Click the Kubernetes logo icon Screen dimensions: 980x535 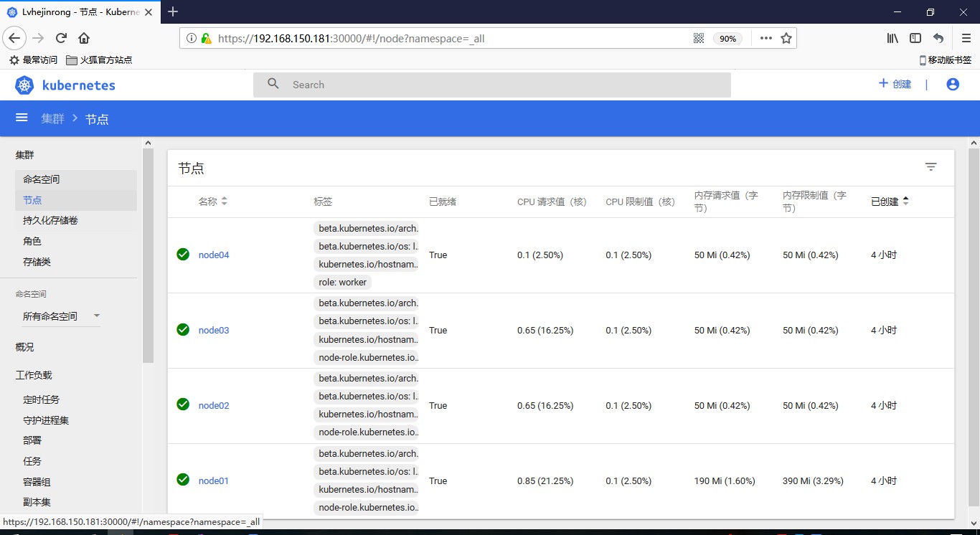click(x=24, y=85)
